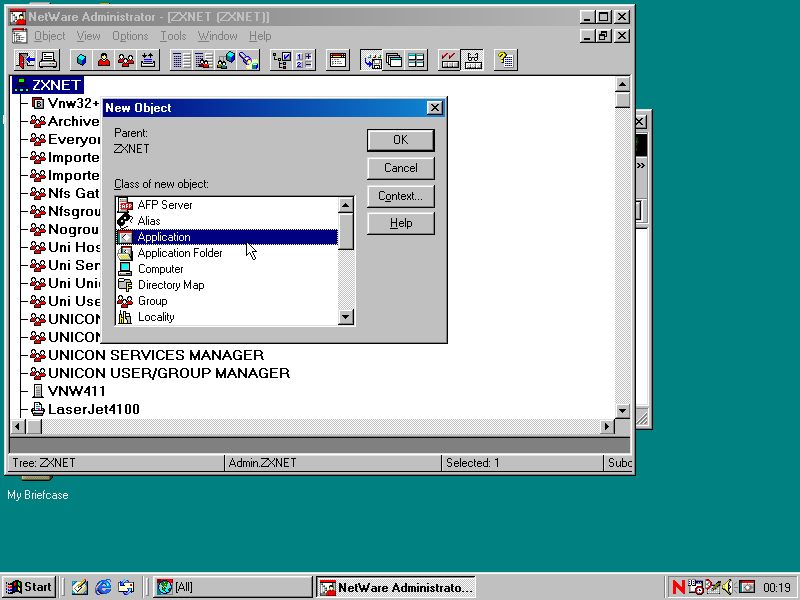The width and height of the screenshot is (800, 600).
Task: Click OK in New Object dialog
Action: [401, 140]
